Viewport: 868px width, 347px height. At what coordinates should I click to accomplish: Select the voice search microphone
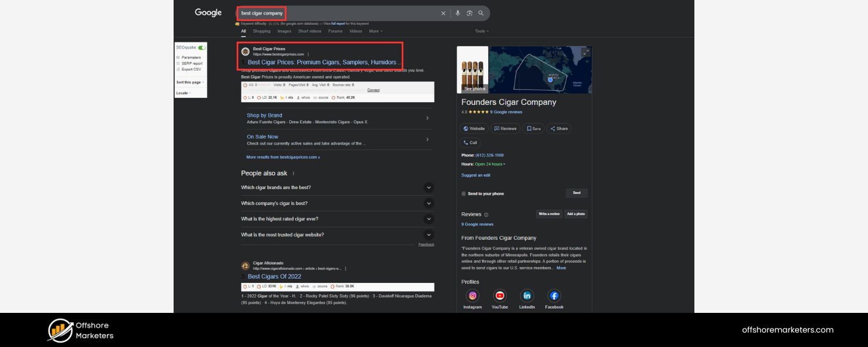(458, 13)
